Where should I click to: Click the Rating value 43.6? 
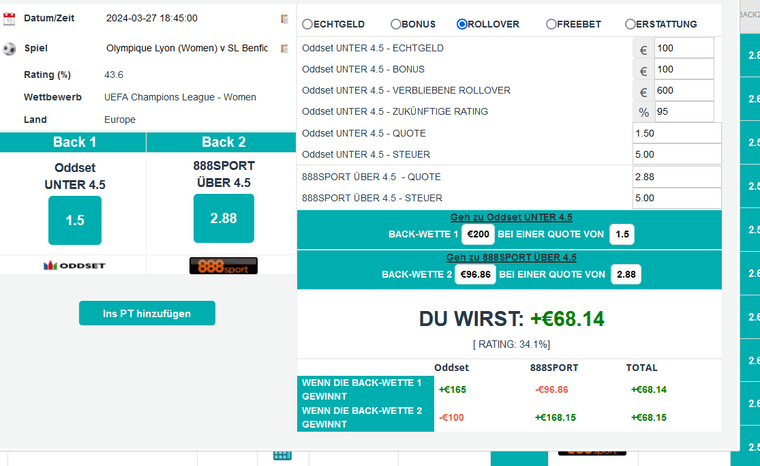click(x=113, y=75)
